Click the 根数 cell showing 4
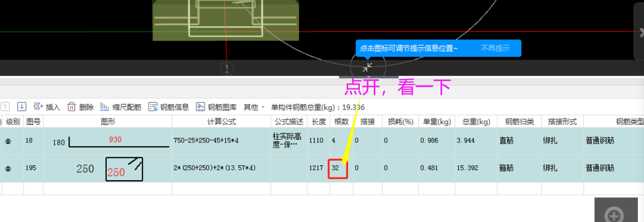The height and width of the screenshot is (222, 644). [341, 141]
